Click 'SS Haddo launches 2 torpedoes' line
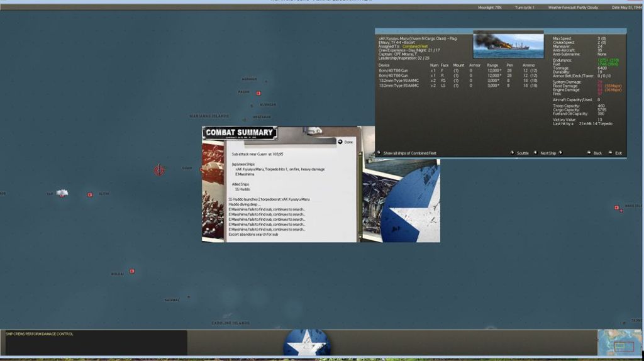Image resolution: width=644 pixels, height=361 pixels. pos(269,199)
